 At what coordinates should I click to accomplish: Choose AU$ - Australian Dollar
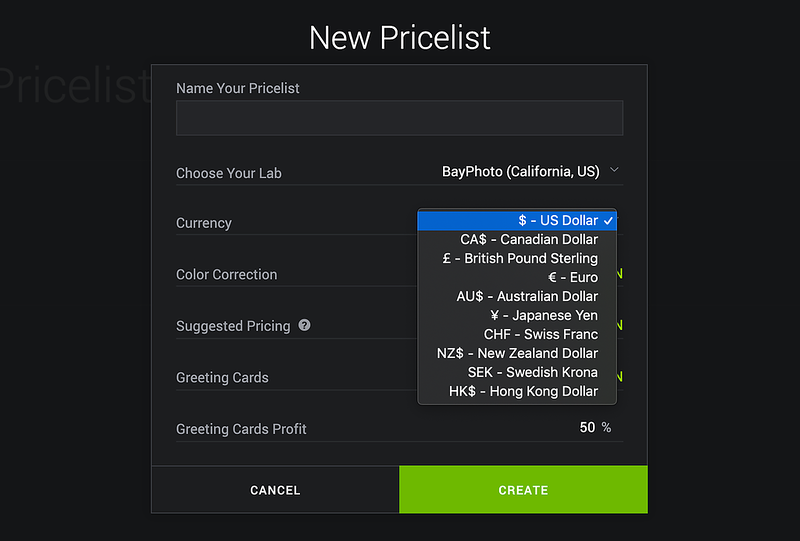[x=517, y=296]
